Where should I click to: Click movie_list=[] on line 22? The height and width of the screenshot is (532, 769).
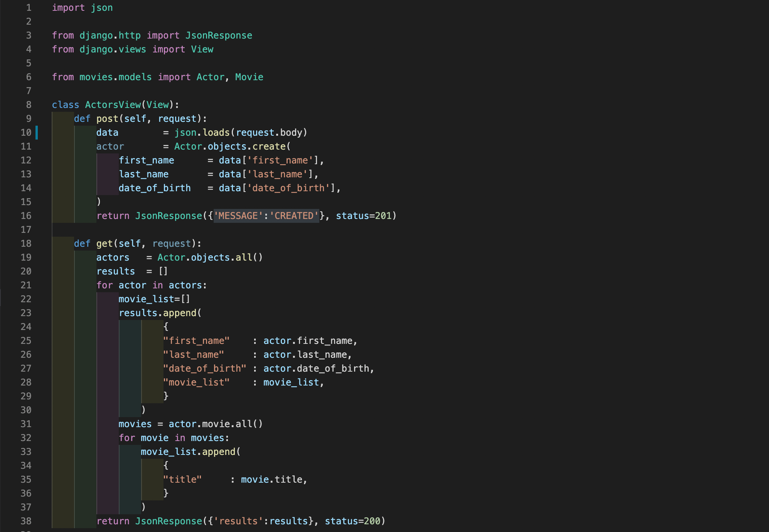point(154,299)
